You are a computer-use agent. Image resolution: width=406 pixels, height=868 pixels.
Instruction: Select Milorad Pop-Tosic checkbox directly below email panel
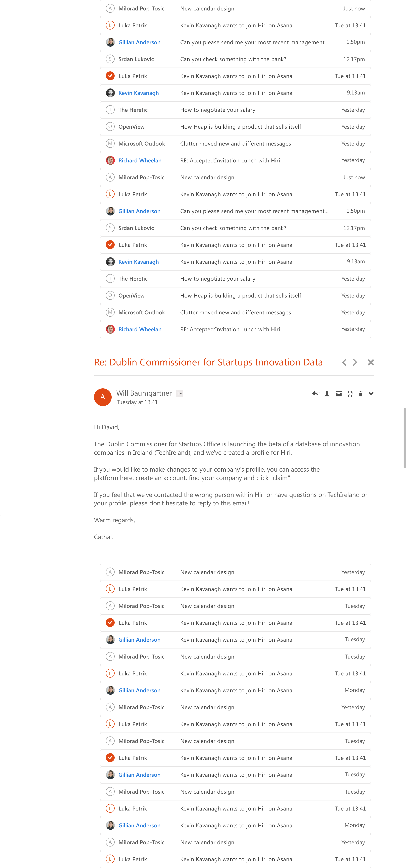pyautogui.click(x=110, y=572)
